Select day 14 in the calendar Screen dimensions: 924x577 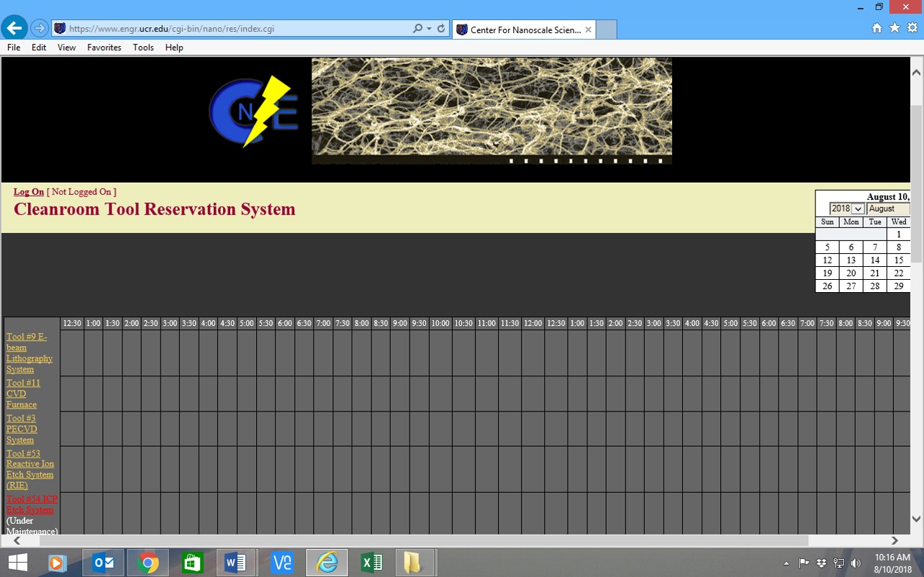874,260
